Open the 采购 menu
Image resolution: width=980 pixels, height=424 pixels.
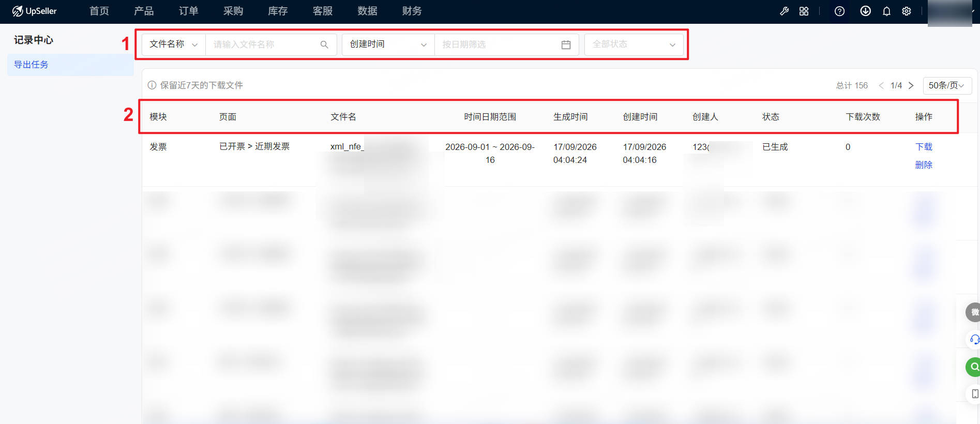(x=233, y=11)
